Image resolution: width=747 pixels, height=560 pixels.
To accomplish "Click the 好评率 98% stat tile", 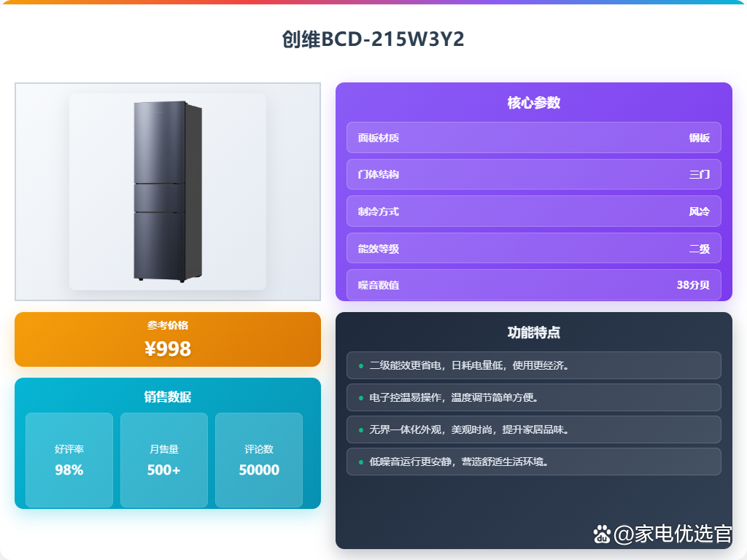I will pyautogui.click(x=69, y=460).
